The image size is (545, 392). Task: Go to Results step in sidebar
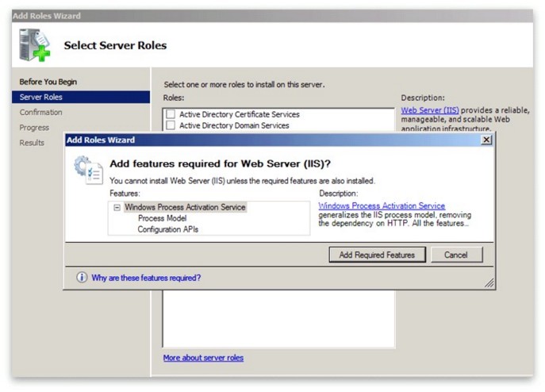click(x=32, y=143)
